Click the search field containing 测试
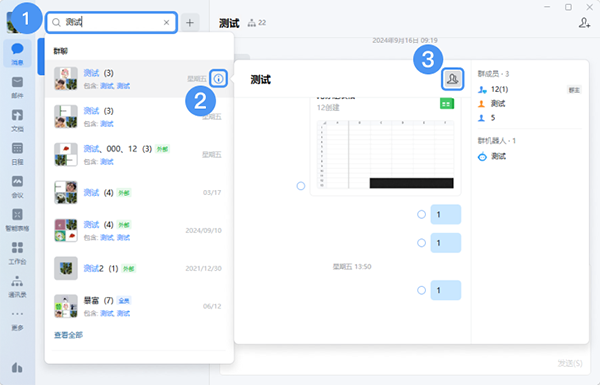This screenshot has height=385, width=600. 111,23
